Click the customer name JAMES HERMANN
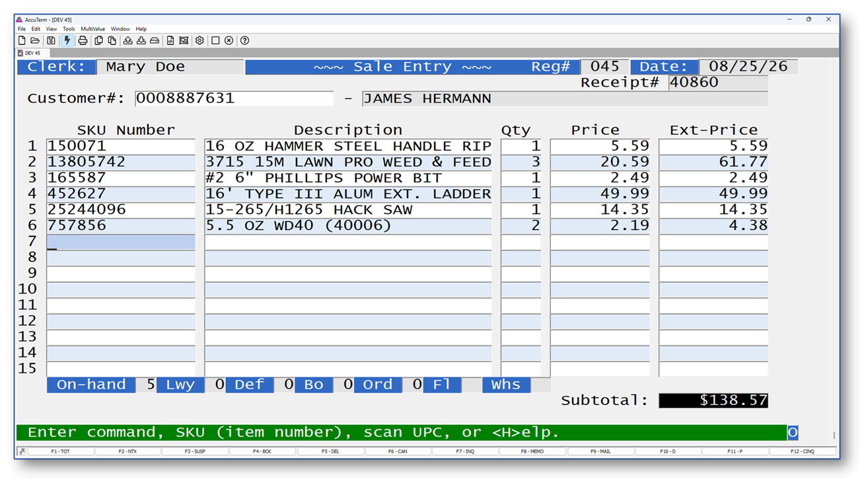 click(565, 98)
